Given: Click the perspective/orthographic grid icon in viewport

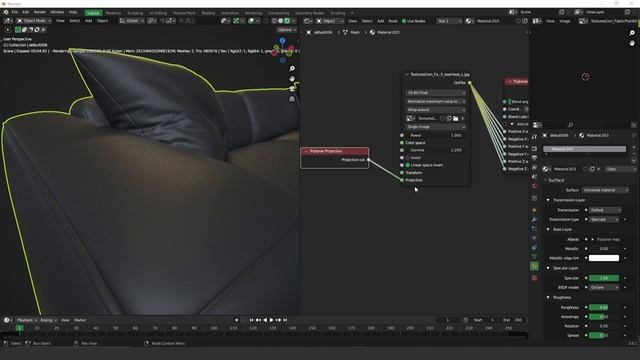Looking at the screenshot, I should 292,99.
